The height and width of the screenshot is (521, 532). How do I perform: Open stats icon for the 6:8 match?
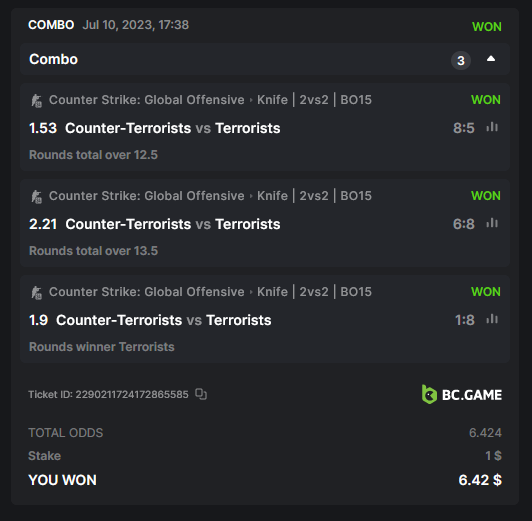click(x=492, y=223)
